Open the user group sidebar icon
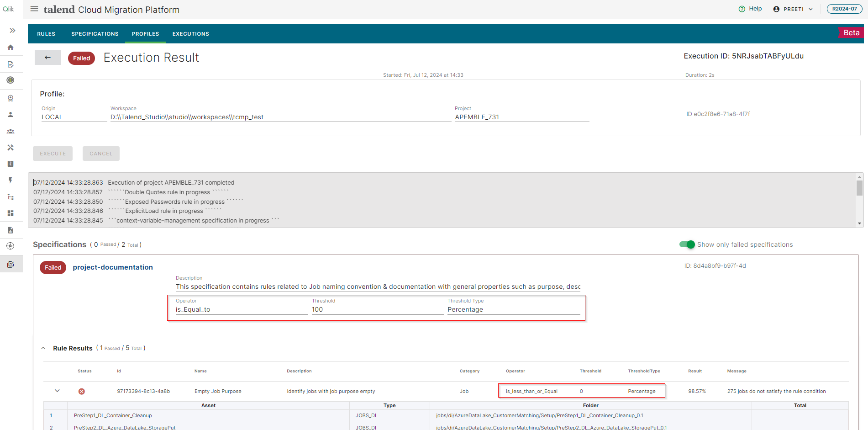 tap(11, 131)
